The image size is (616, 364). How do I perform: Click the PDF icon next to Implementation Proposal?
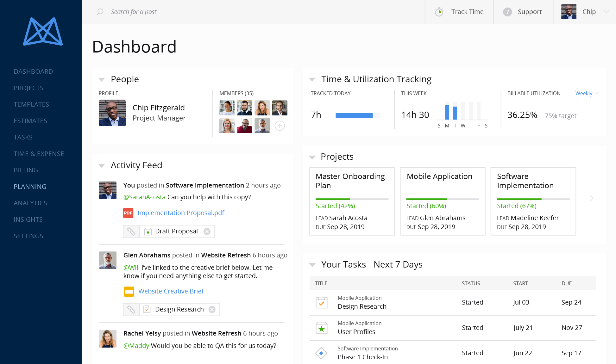[x=128, y=213]
